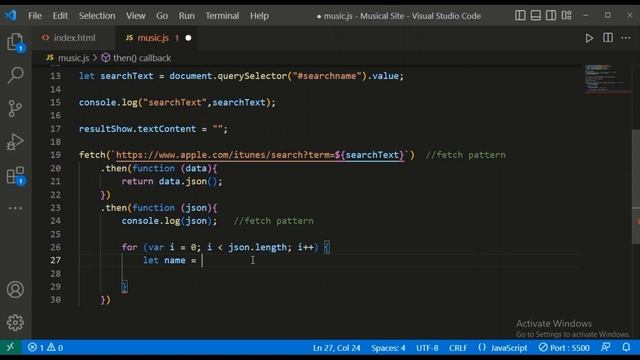
Task: Toggle the primary side bar layout icon
Action: (520, 16)
